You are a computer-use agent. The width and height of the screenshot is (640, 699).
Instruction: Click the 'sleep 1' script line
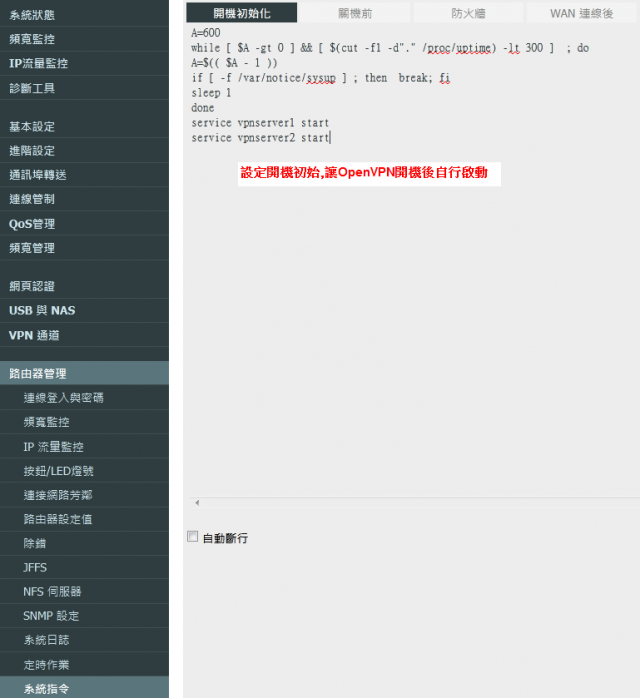tap(211, 93)
